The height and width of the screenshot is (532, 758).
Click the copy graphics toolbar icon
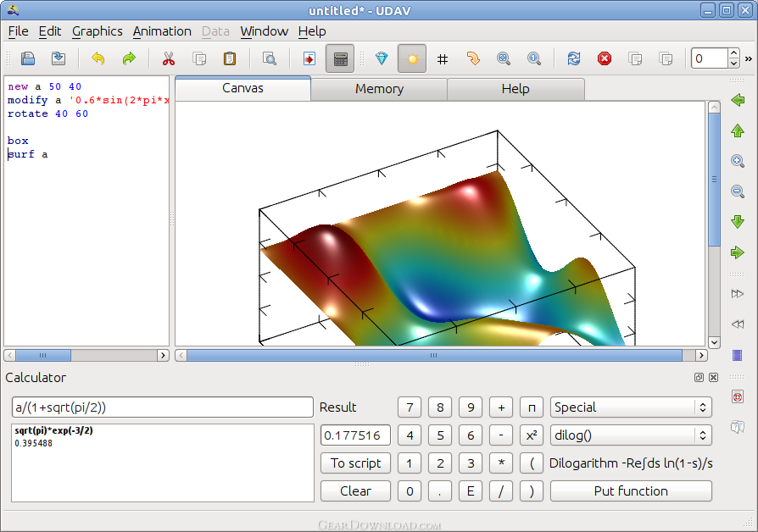(635, 59)
